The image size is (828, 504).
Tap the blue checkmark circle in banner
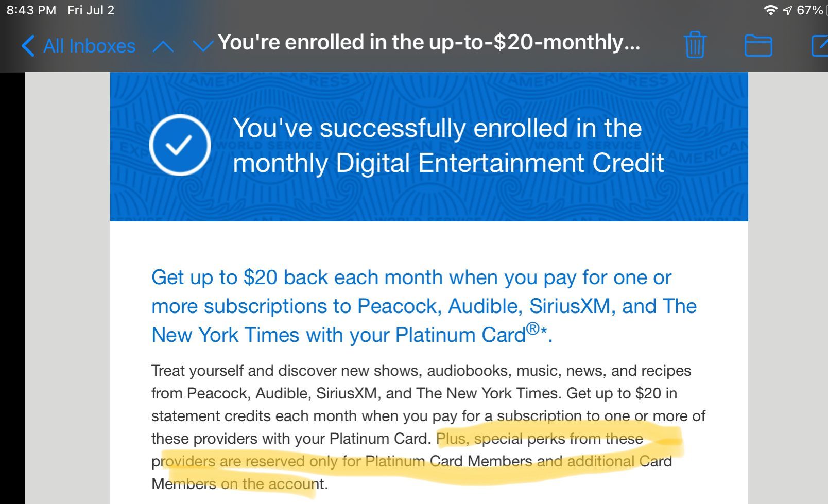coord(180,145)
